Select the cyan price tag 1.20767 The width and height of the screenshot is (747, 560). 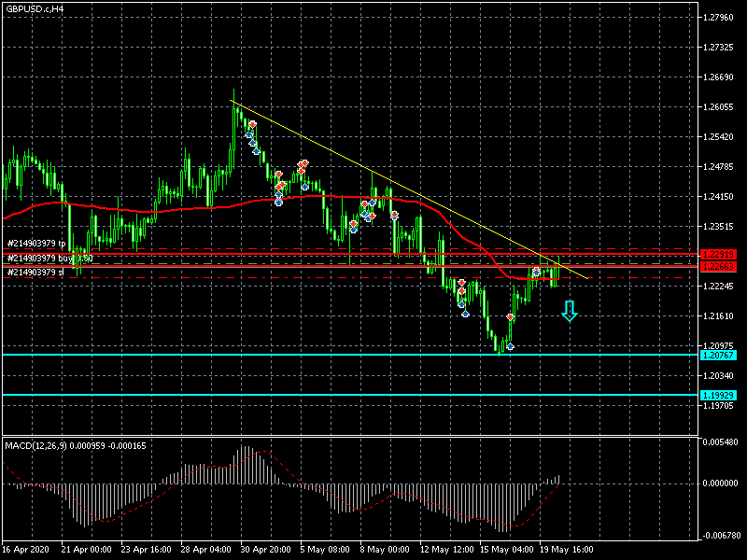pos(717,356)
